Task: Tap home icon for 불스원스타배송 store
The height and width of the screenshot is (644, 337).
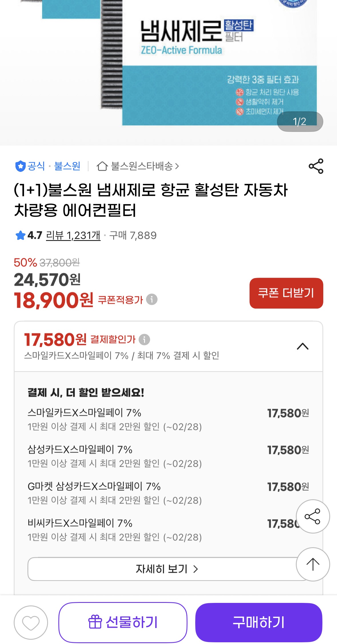Action: point(102,166)
